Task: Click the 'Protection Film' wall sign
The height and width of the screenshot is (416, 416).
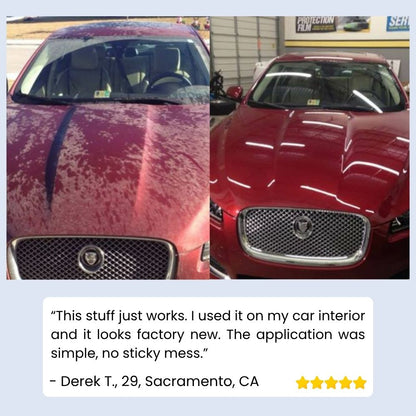Action: (316, 25)
